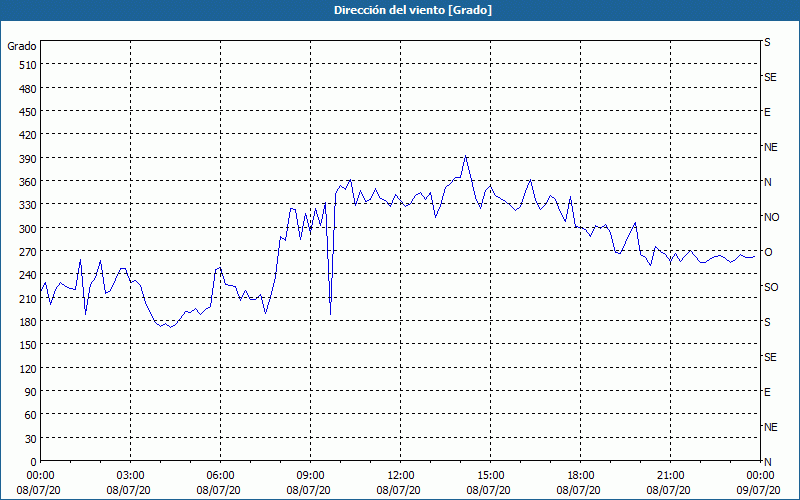800x500 pixels.
Task: Click the 'SE' compass label level with 480
Action: 770,77
